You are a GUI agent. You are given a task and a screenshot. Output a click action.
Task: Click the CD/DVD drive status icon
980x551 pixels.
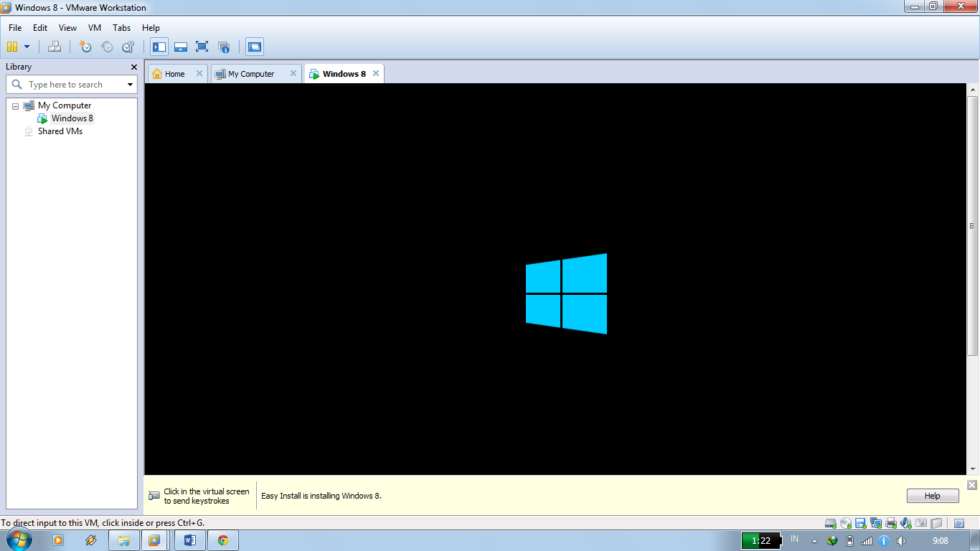[846, 523]
